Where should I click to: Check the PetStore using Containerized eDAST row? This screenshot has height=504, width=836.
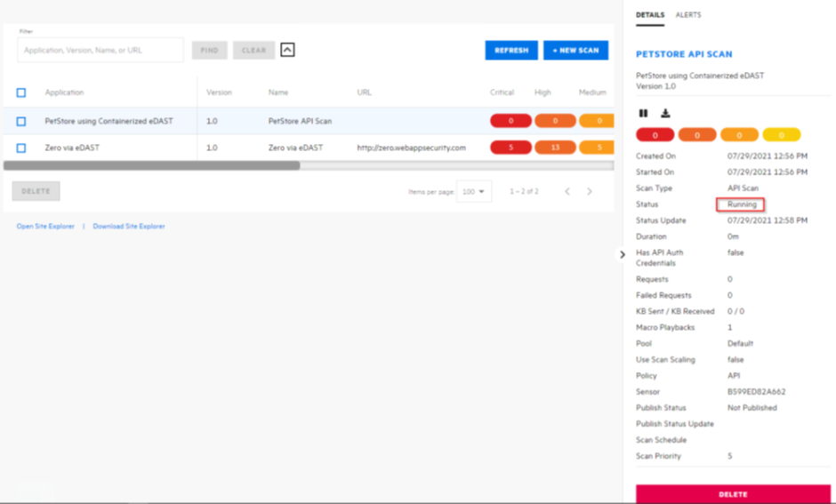click(x=21, y=122)
